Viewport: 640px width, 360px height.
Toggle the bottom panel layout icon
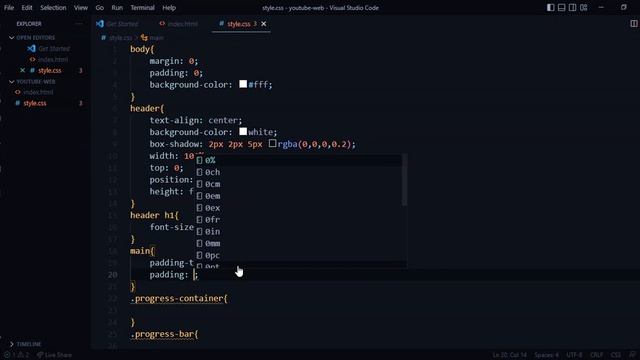(x=562, y=7)
